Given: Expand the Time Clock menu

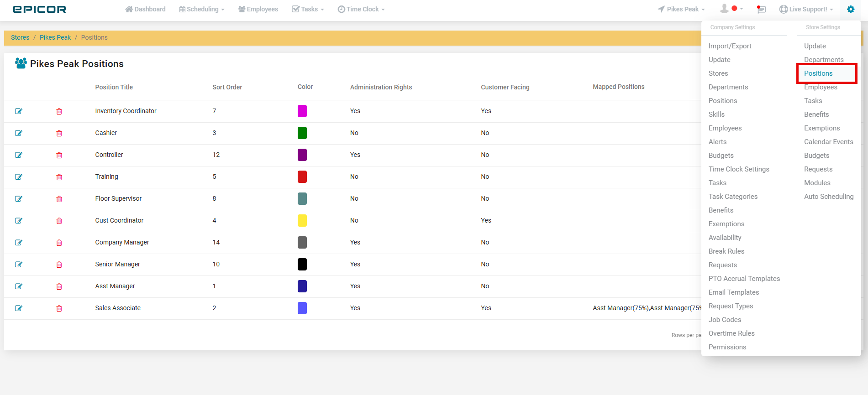Looking at the screenshot, I should (x=361, y=9).
